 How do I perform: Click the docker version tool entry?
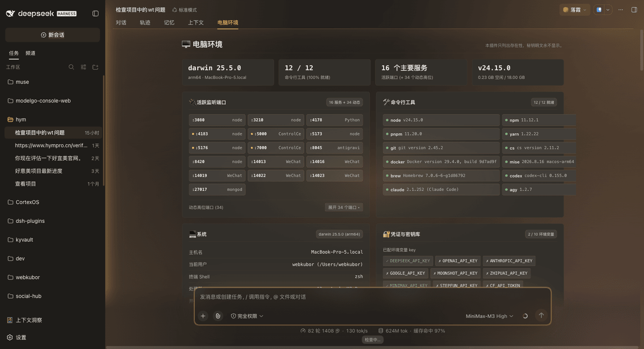pos(441,161)
